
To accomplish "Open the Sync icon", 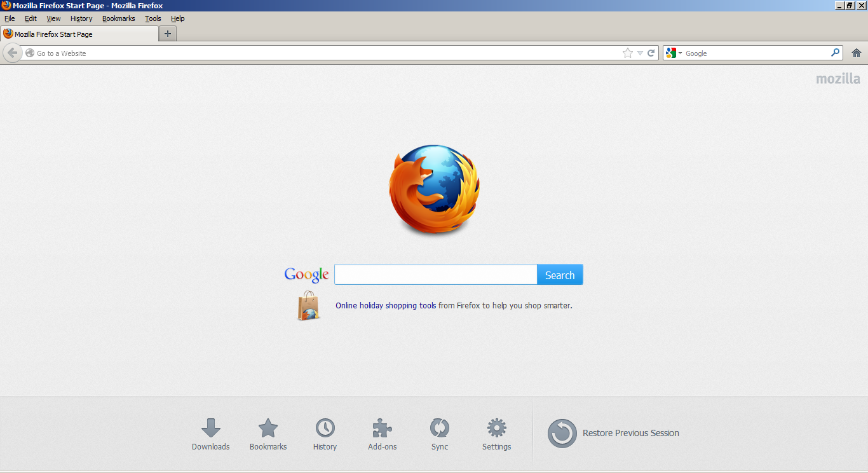I will tap(439, 428).
